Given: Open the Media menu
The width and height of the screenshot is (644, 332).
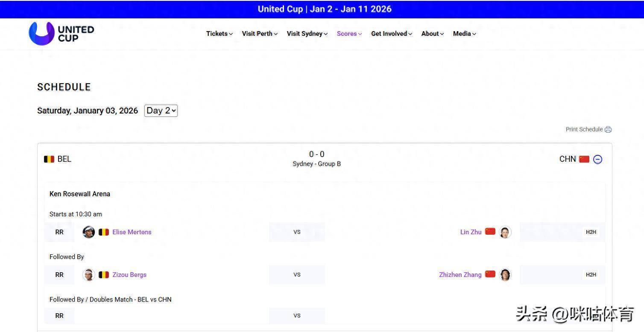Looking at the screenshot, I should point(464,34).
